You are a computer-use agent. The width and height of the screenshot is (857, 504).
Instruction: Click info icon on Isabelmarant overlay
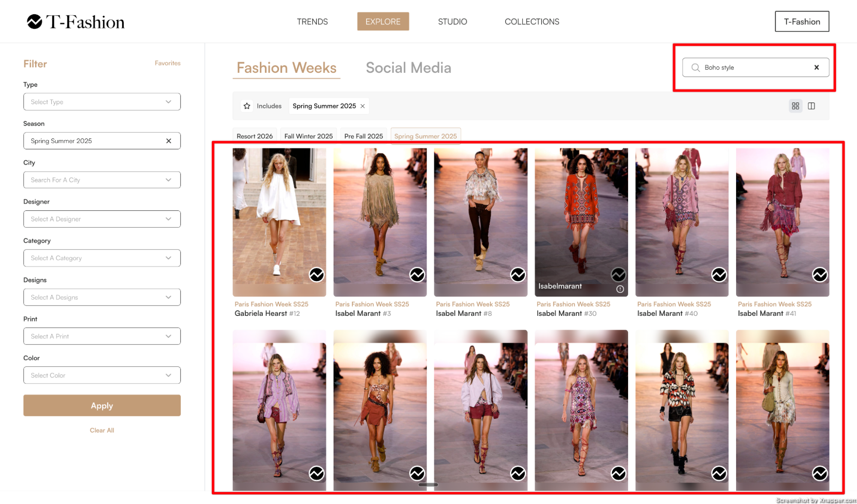(620, 289)
